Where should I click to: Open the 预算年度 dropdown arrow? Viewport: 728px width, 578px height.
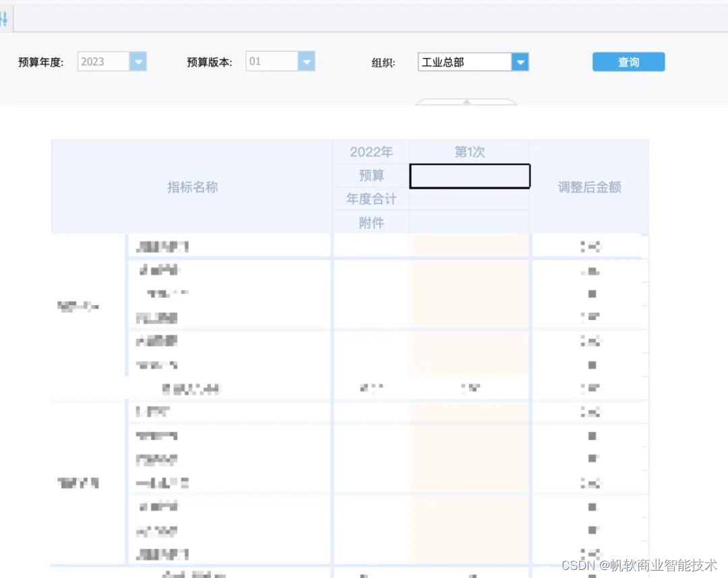tap(138, 61)
